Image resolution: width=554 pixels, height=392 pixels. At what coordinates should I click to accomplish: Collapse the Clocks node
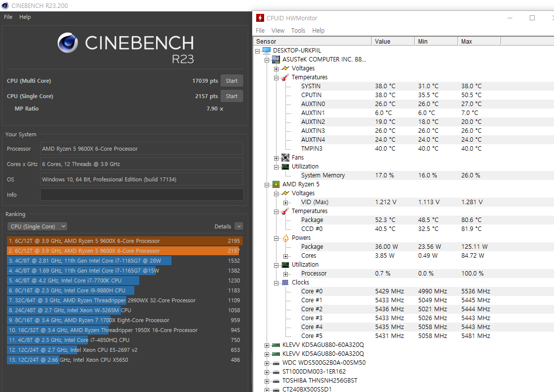277,283
